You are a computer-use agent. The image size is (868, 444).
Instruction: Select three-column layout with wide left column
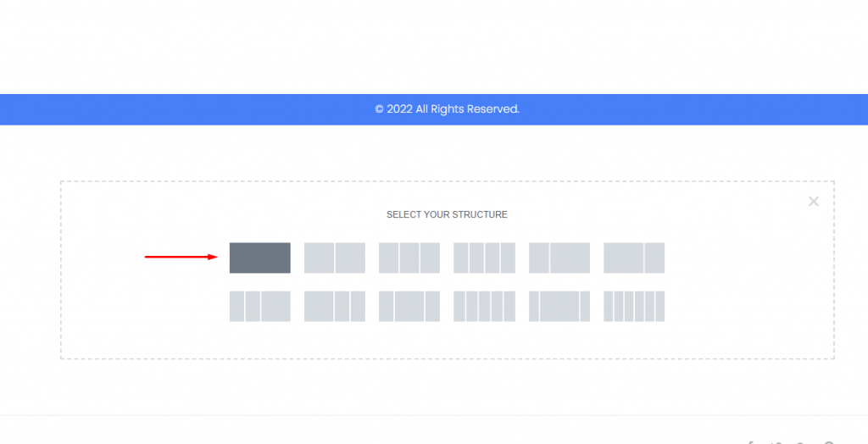[334, 306]
